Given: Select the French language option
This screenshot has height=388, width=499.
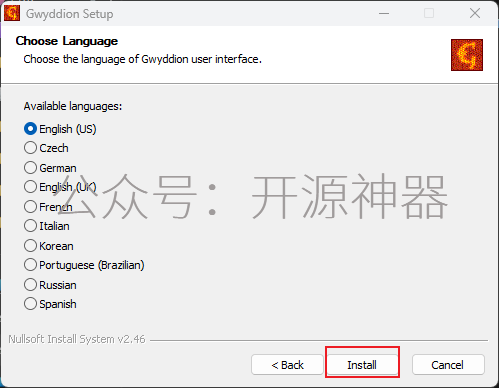Looking at the screenshot, I should [x=48, y=207].
